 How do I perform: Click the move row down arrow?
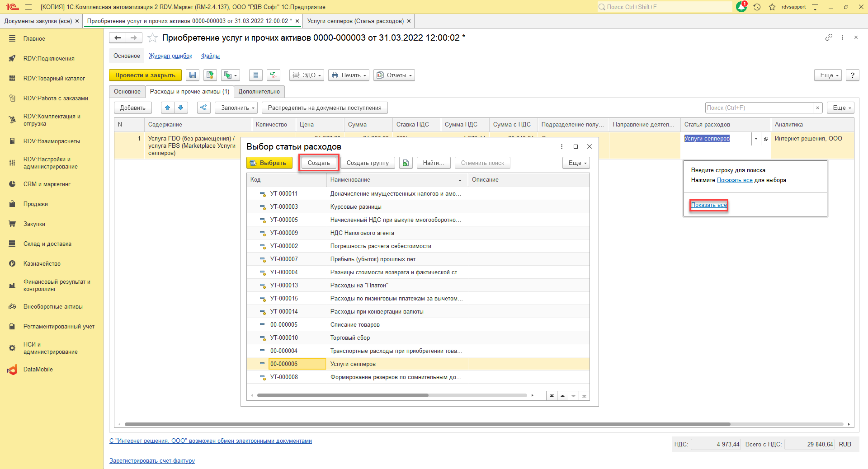181,108
